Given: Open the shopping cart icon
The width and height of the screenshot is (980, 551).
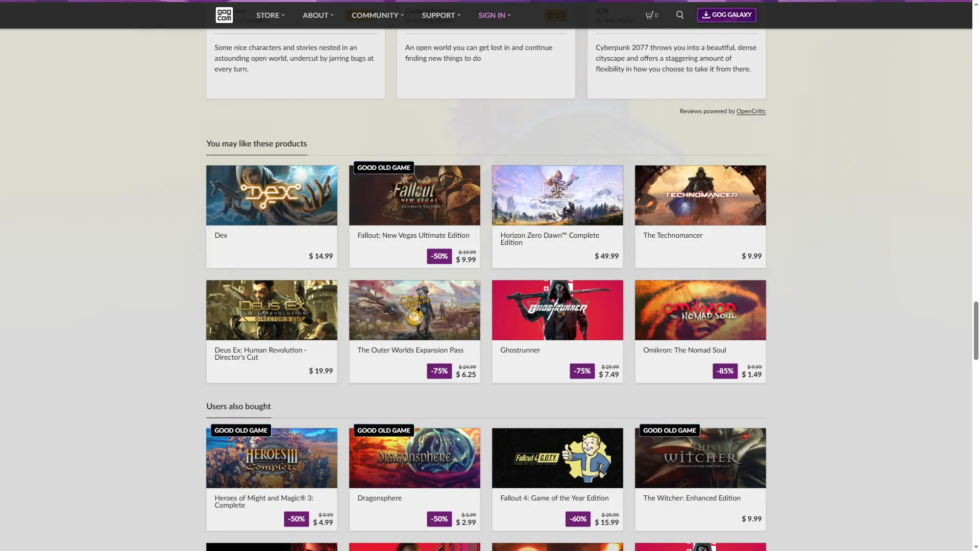Looking at the screenshot, I should tap(651, 15).
